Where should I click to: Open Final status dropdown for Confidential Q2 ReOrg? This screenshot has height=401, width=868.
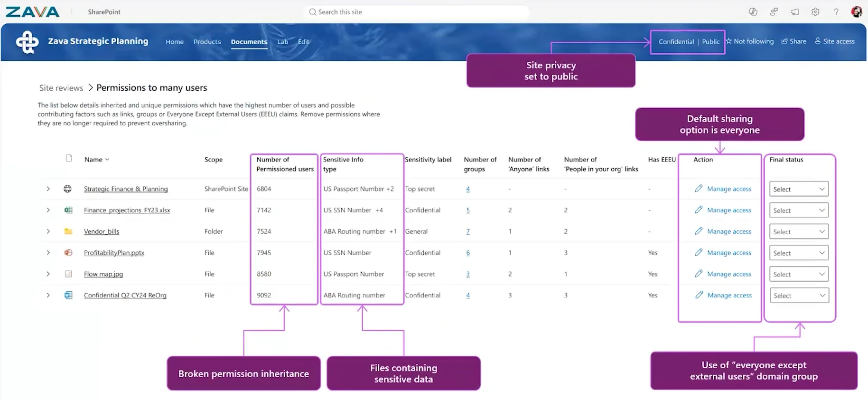coord(799,296)
